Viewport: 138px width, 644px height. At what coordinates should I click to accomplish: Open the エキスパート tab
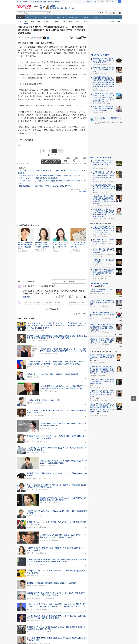(48, 17)
